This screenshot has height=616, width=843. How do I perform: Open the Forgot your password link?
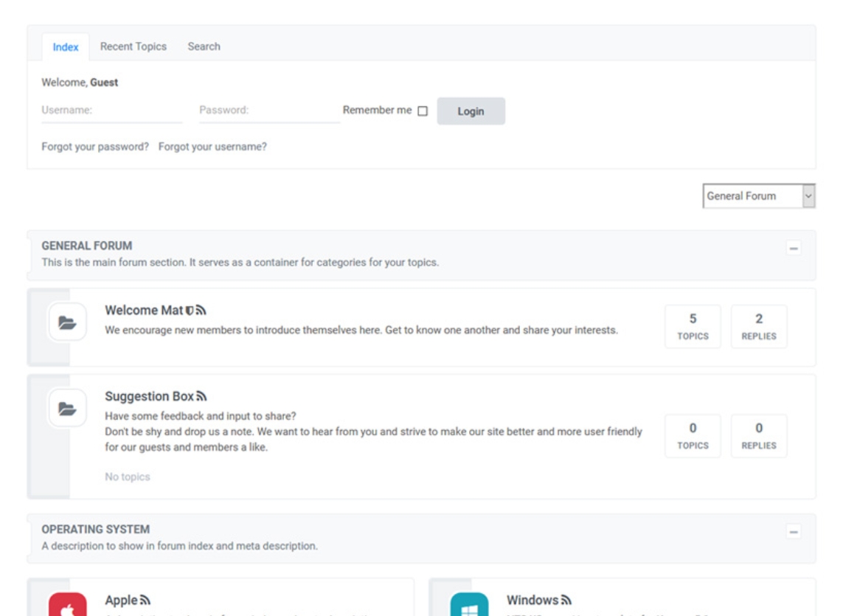95,146
